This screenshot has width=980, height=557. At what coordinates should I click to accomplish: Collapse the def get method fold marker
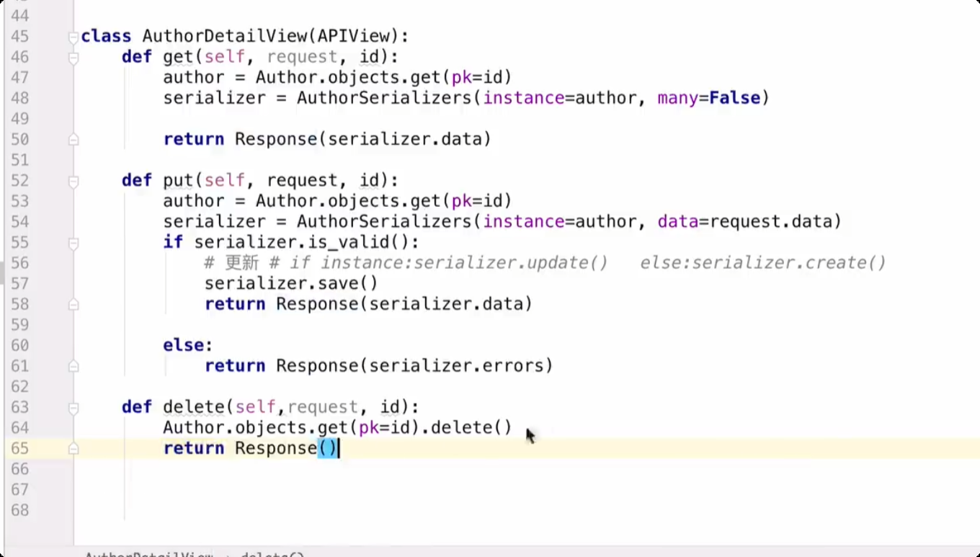tap(73, 58)
